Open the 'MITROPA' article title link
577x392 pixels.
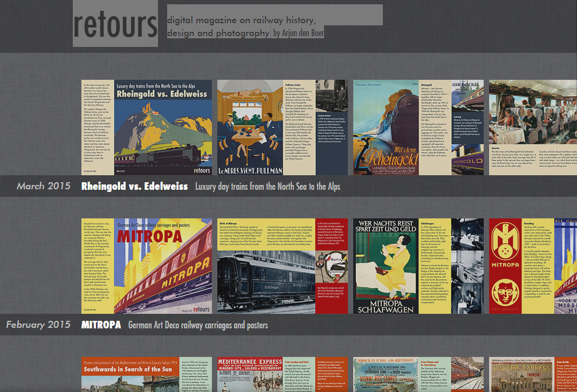[101, 325]
